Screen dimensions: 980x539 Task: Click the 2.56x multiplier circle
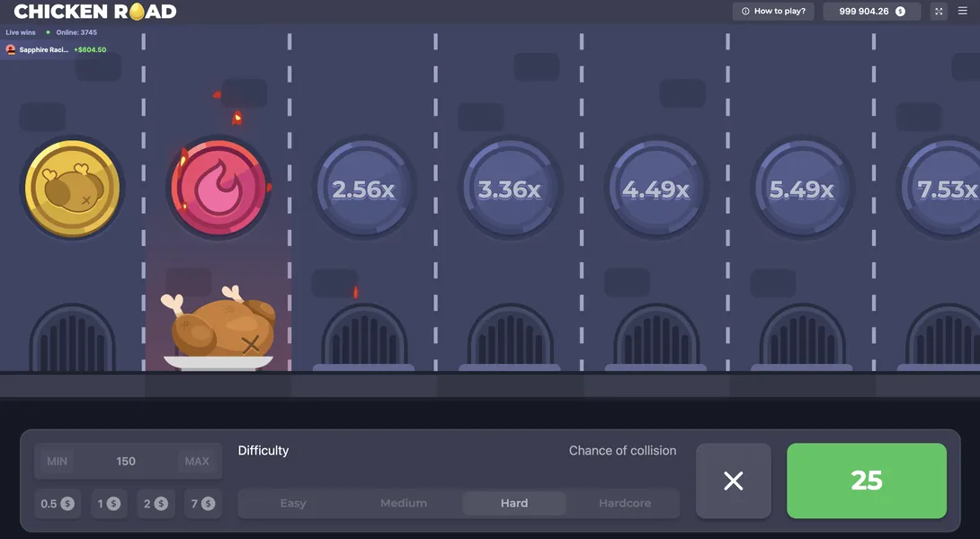click(x=363, y=188)
